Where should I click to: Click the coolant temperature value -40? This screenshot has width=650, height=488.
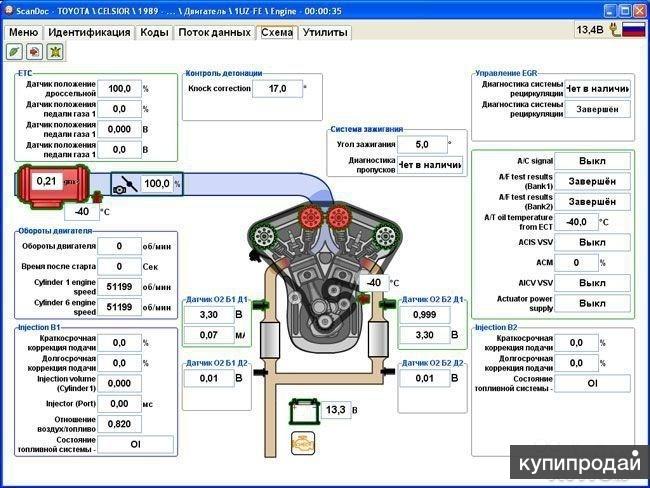374,283
